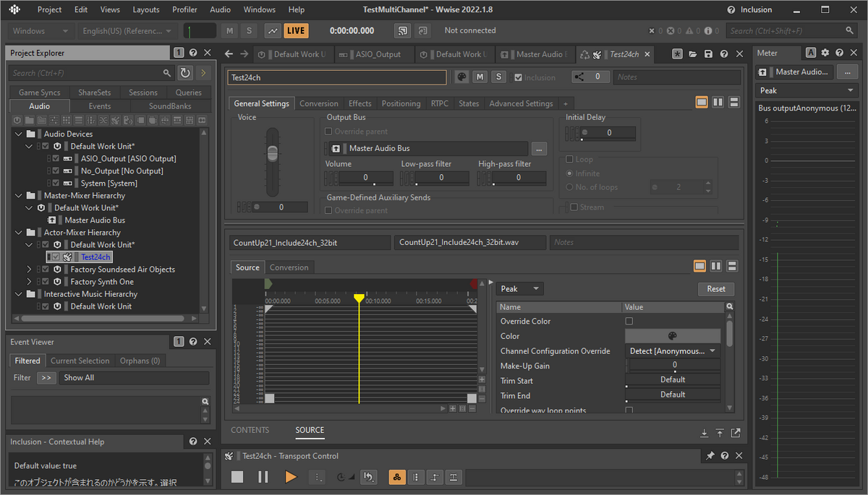Click the orange LIVE button
This screenshot has width=868, height=495.
pyautogui.click(x=296, y=31)
